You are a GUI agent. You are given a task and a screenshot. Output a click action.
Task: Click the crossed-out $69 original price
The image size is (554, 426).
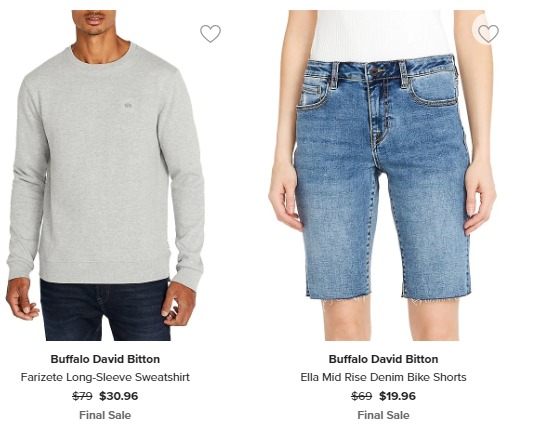click(361, 396)
